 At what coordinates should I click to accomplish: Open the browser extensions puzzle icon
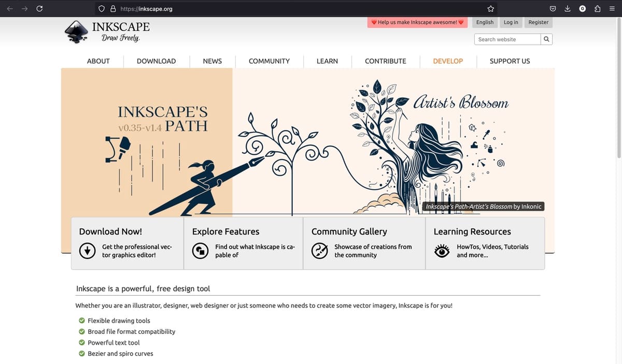click(x=598, y=8)
